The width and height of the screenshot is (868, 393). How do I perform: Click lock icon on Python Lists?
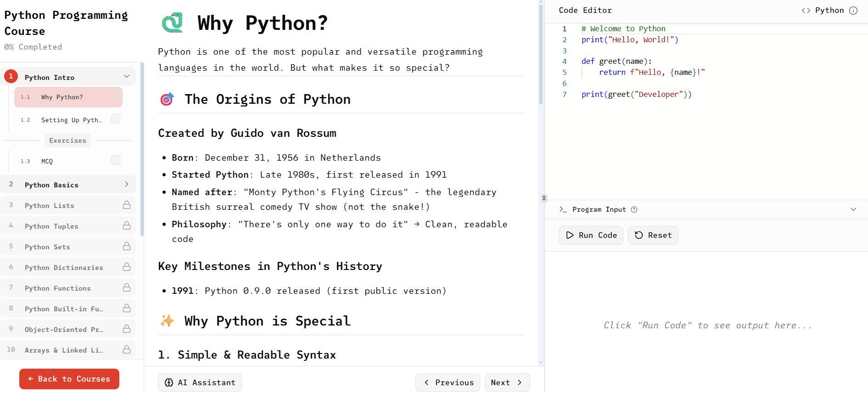[127, 205]
